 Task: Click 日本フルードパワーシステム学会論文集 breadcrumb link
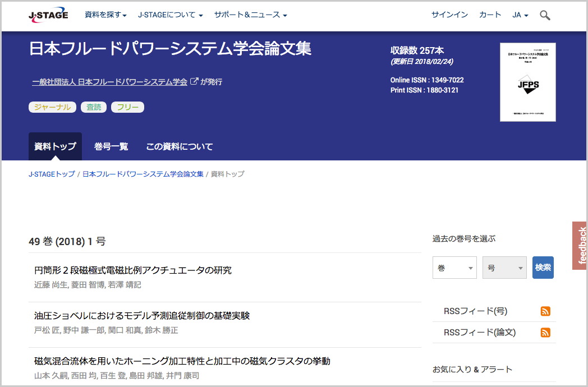[x=143, y=174]
